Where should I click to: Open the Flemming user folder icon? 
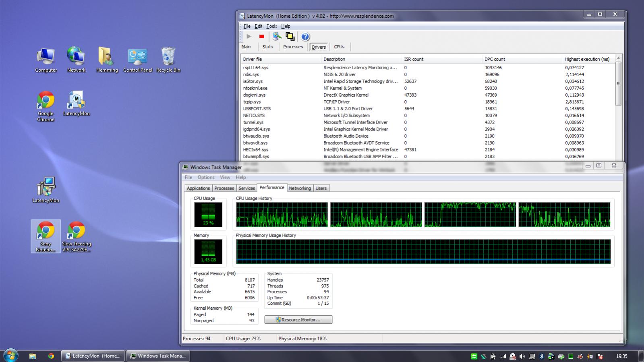(107, 60)
